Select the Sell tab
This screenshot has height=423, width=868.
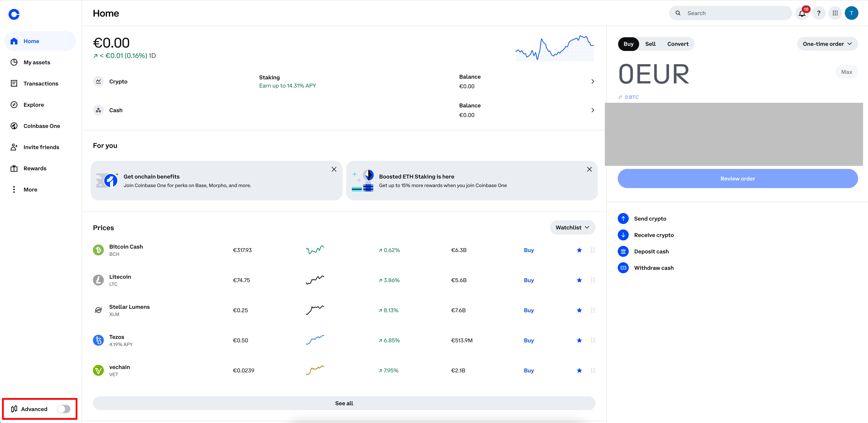pyautogui.click(x=650, y=44)
